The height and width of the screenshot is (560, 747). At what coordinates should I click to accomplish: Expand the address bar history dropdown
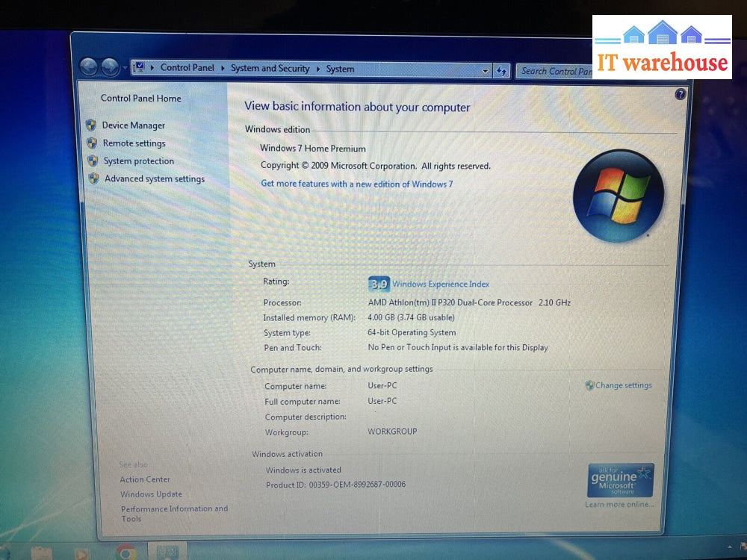[x=485, y=71]
